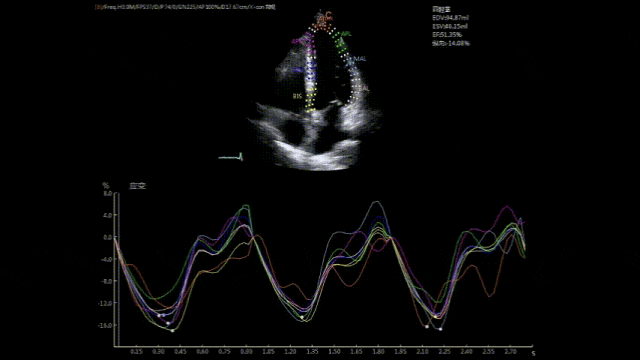640x360 pixels.
Task: Click the -4.0 y-axis tick label
Action: [x=106, y=259]
